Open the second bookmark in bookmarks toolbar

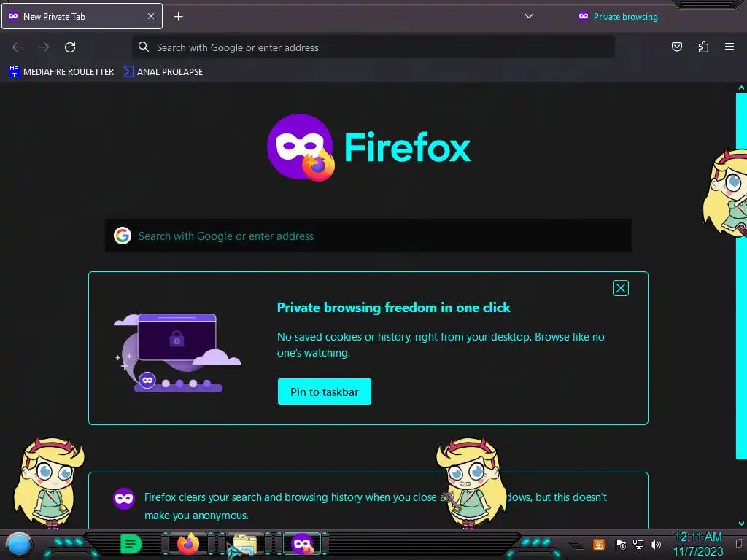163,72
